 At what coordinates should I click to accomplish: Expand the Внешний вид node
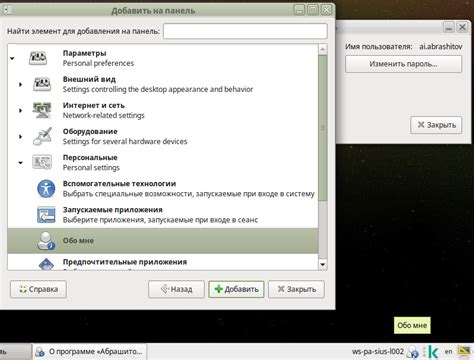tap(20, 84)
